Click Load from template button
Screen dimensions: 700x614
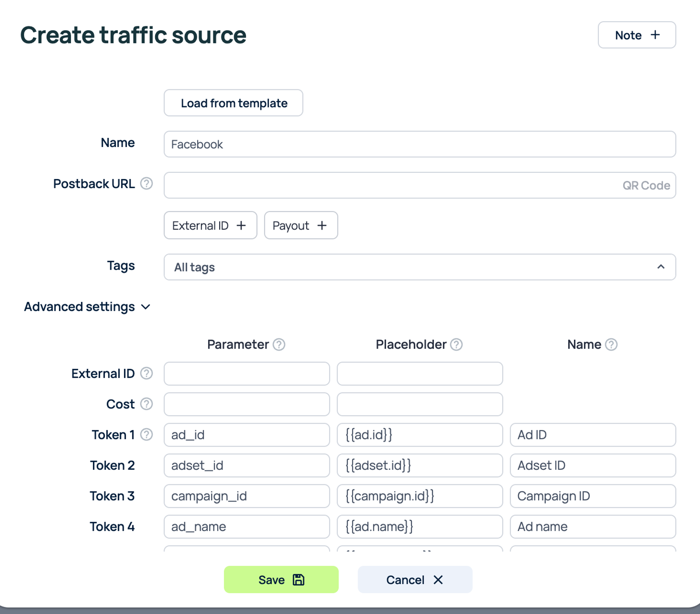click(233, 103)
